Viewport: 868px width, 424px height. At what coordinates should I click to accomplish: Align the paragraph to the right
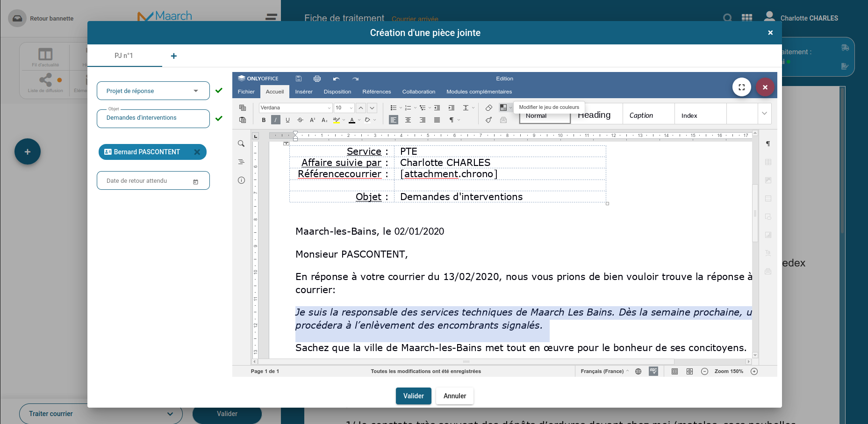pos(423,120)
